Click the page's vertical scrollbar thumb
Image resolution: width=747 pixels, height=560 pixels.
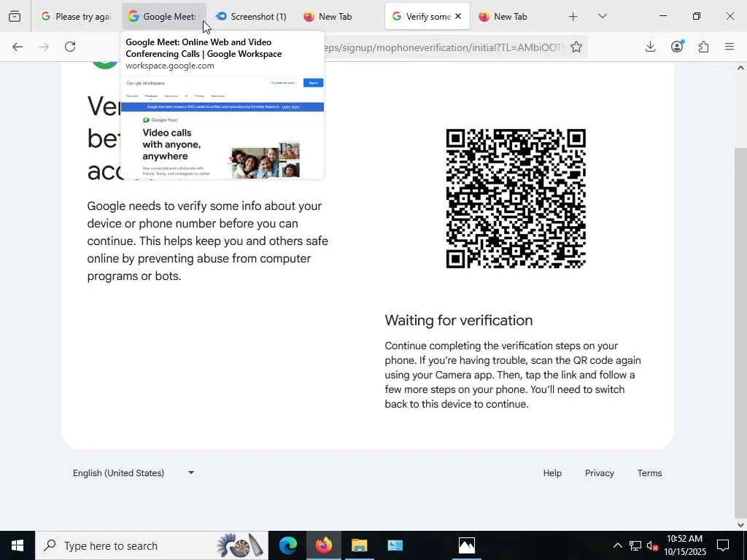point(740,333)
